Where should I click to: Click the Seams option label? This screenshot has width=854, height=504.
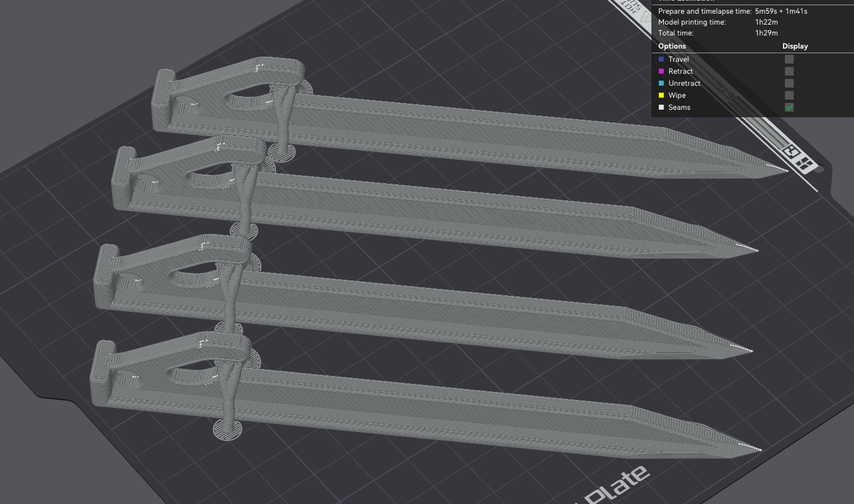[679, 107]
